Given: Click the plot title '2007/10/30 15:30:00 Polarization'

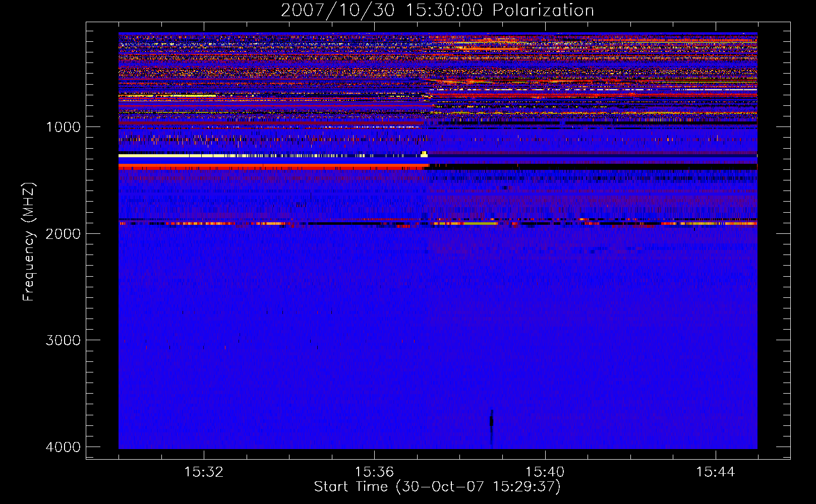Looking at the screenshot, I should pos(437,10).
